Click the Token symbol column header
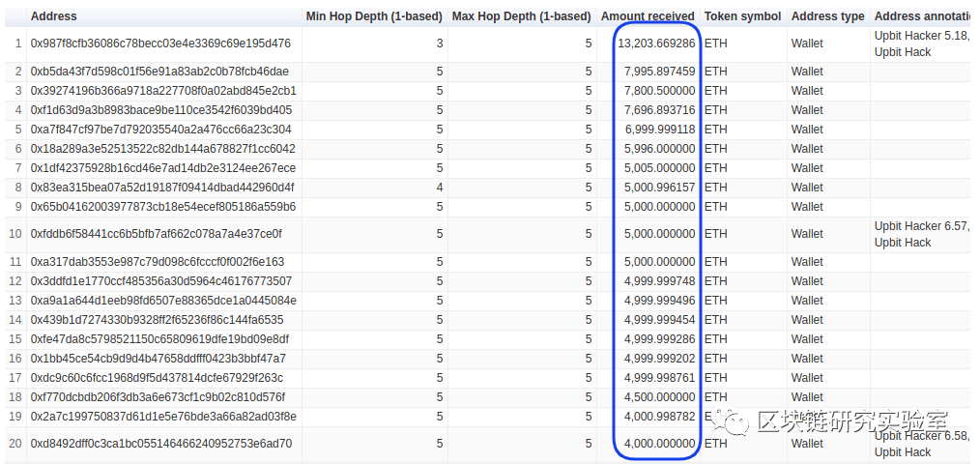 742,16
